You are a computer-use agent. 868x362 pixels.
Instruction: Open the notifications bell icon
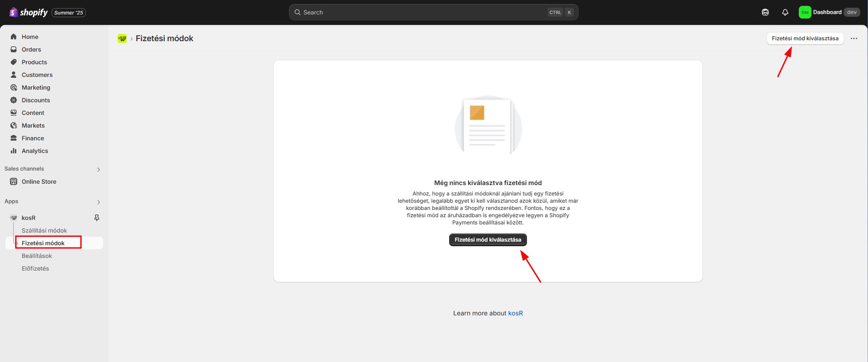click(x=785, y=12)
